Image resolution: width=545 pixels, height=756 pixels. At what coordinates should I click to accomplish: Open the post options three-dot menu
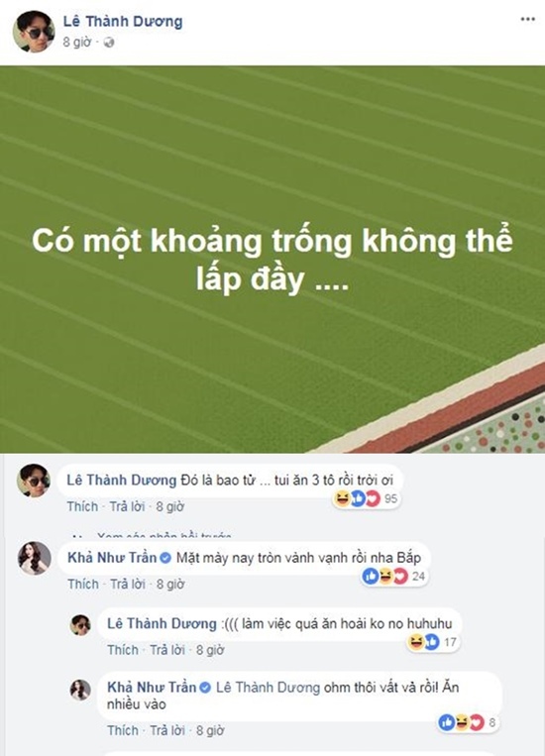[527, 19]
